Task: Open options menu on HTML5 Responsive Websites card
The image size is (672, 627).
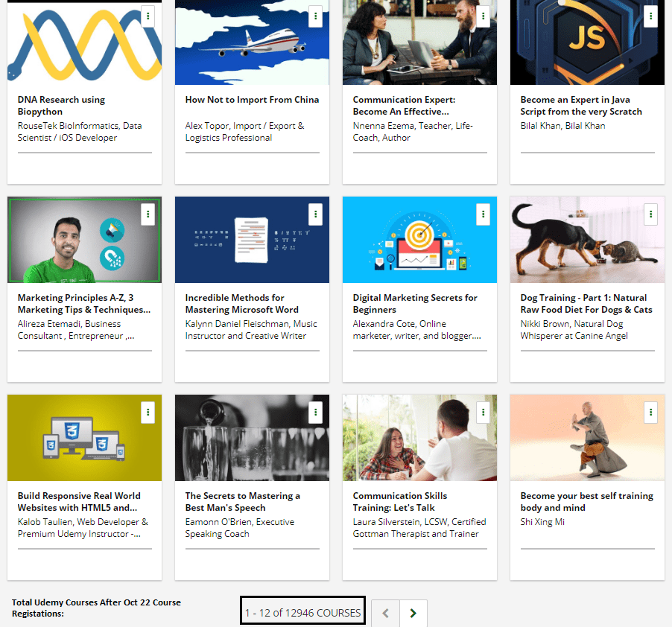Action: click(148, 413)
